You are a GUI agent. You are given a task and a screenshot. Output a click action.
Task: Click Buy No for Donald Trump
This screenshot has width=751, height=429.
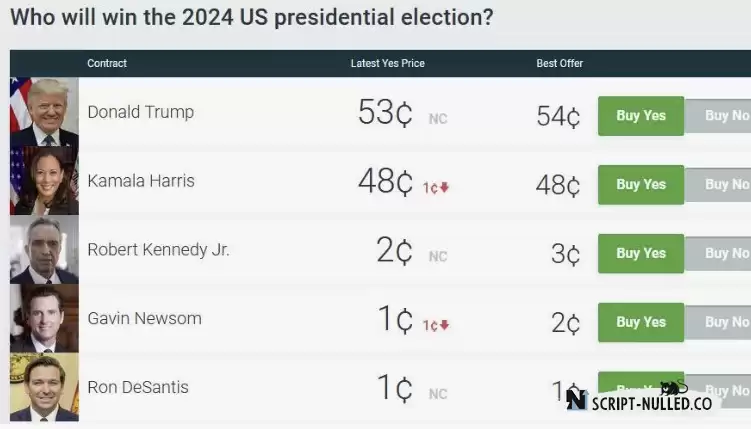[718, 116]
